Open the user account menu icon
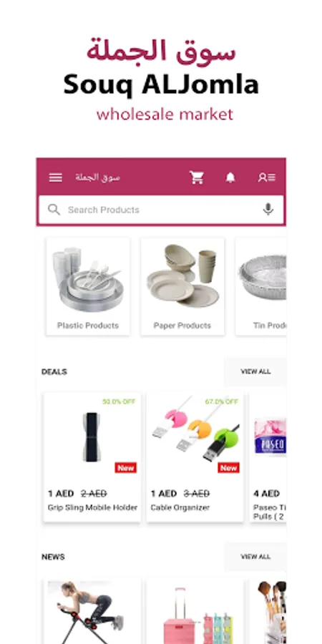 coord(267,177)
